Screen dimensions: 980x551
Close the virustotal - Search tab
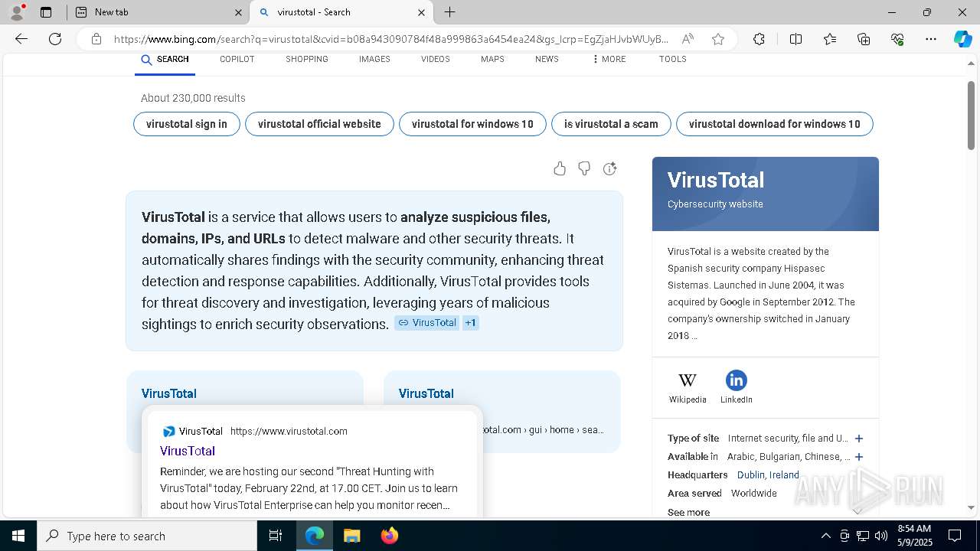point(421,12)
